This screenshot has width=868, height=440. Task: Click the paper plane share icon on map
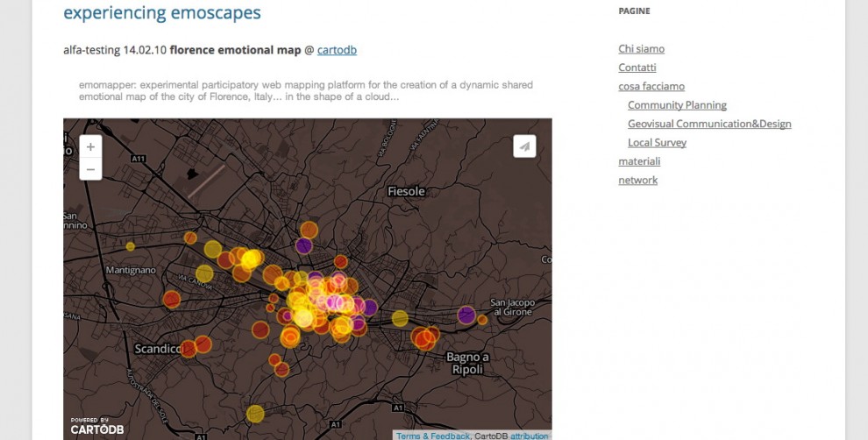click(524, 146)
